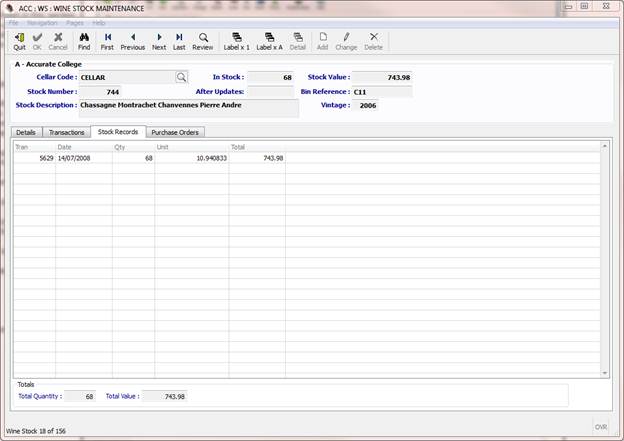Click the Find binoculars icon
The image size is (624, 441).
84,40
